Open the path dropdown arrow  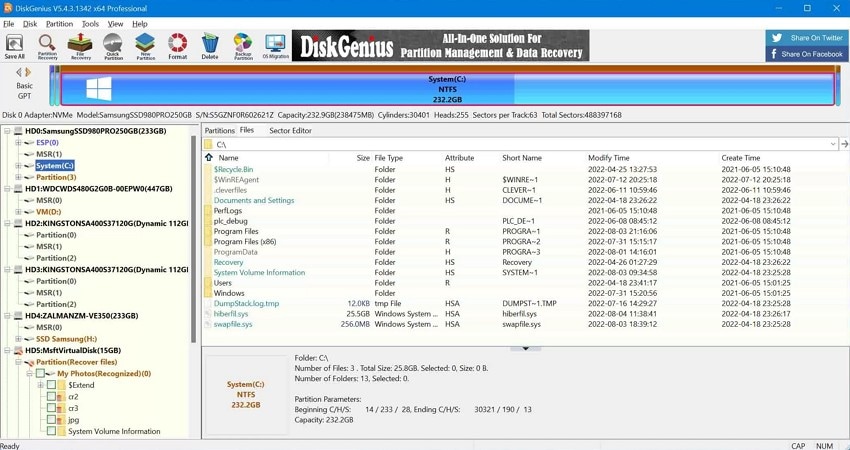[x=833, y=144]
